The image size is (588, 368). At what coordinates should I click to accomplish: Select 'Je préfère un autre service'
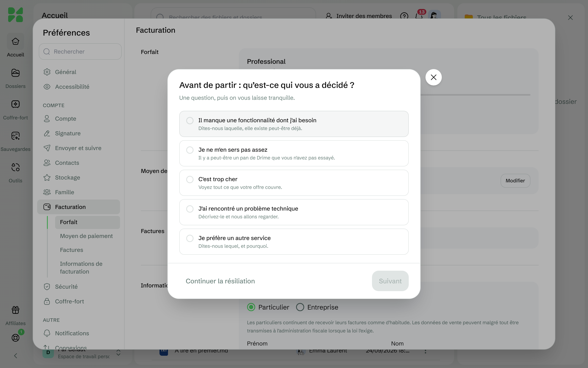coord(294,242)
